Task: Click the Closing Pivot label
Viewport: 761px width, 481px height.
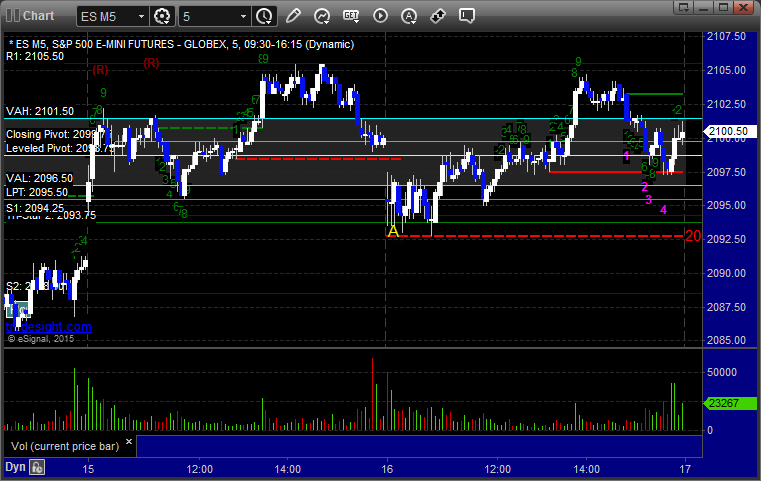Action: [58, 134]
